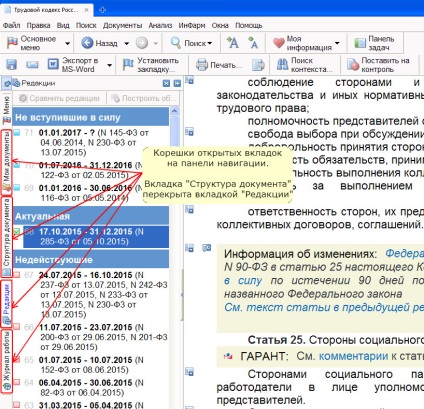Screen dimensions: 424x409
Task: Click Сравнить редакции button
Action: (x=60, y=98)
